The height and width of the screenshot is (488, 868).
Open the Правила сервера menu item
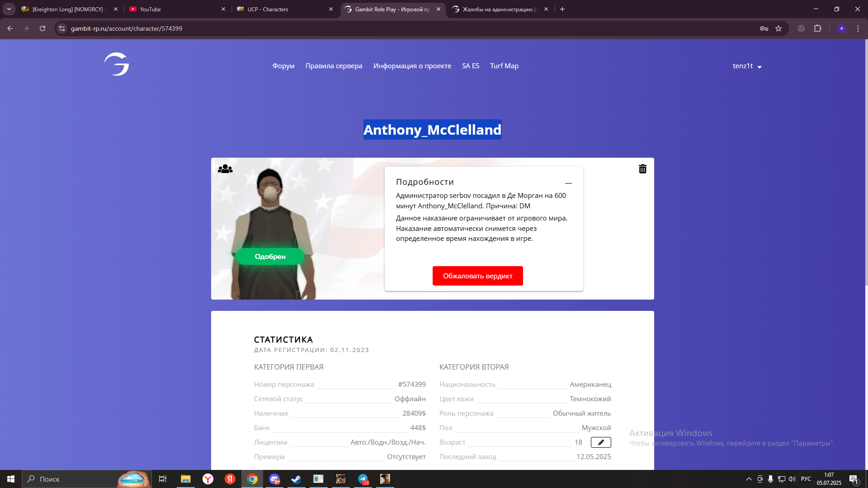click(334, 66)
